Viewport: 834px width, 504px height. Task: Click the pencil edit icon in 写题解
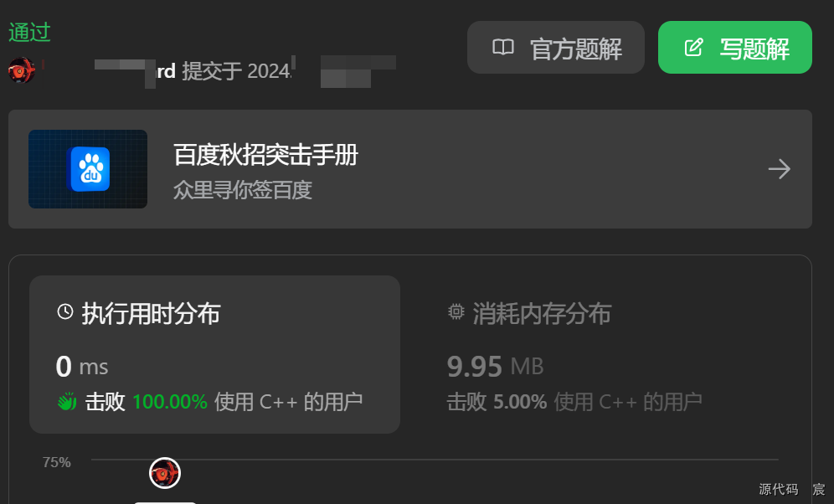coord(693,48)
